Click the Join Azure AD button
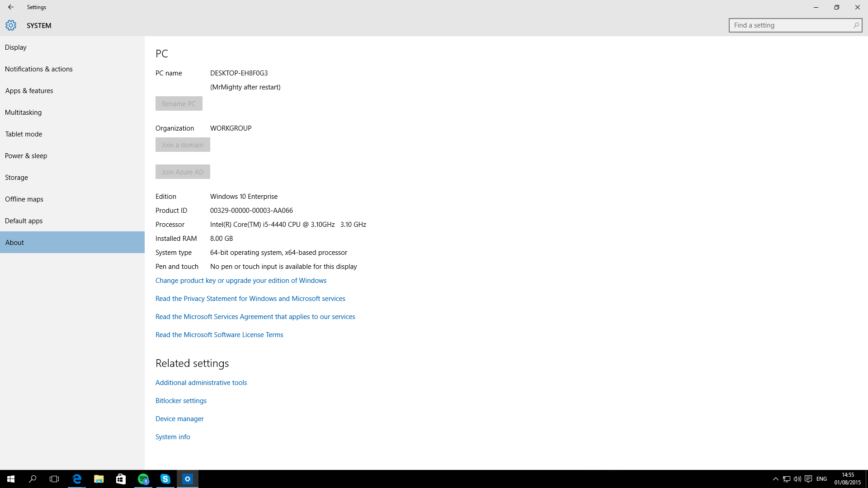The image size is (868, 488). 183,172
